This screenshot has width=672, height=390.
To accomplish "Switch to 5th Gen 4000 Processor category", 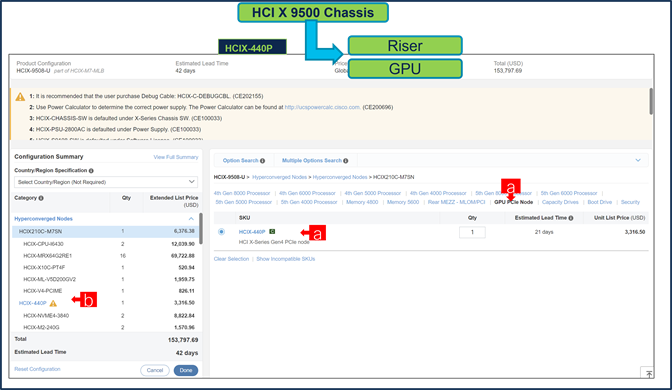I will click(x=309, y=202).
